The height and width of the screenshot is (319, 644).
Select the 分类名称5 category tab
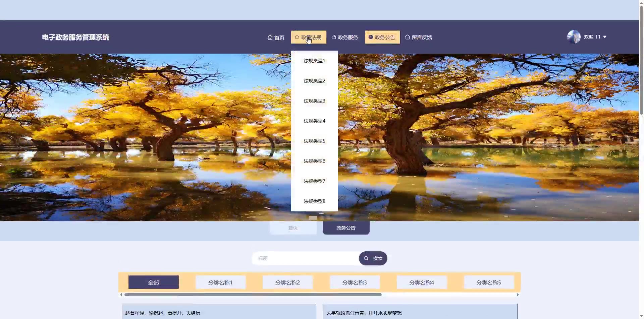489,282
